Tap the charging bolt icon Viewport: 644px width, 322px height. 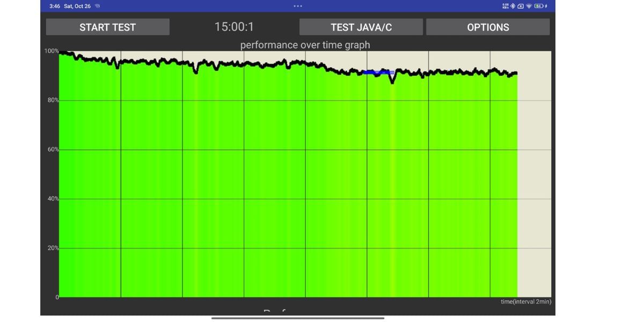click(x=546, y=6)
